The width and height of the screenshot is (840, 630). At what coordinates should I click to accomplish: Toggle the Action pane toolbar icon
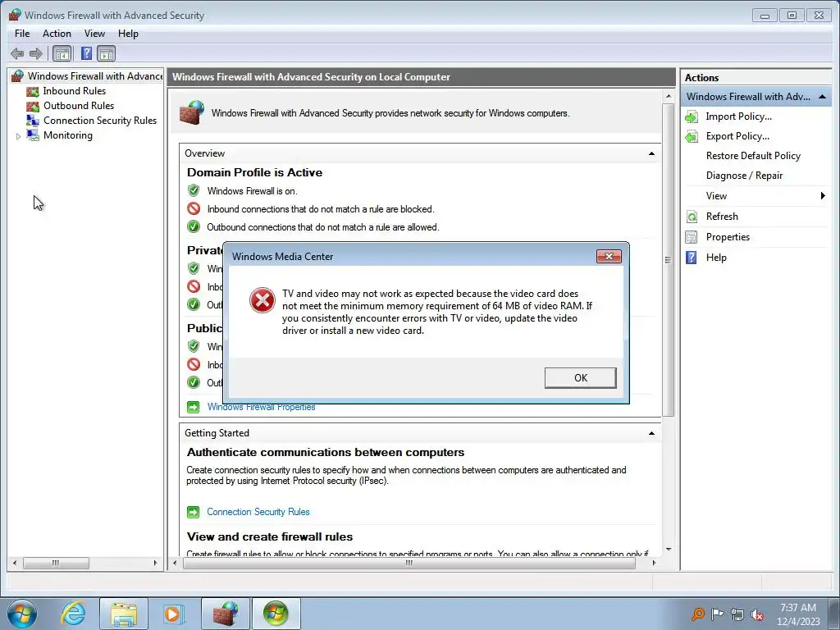(106, 53)
